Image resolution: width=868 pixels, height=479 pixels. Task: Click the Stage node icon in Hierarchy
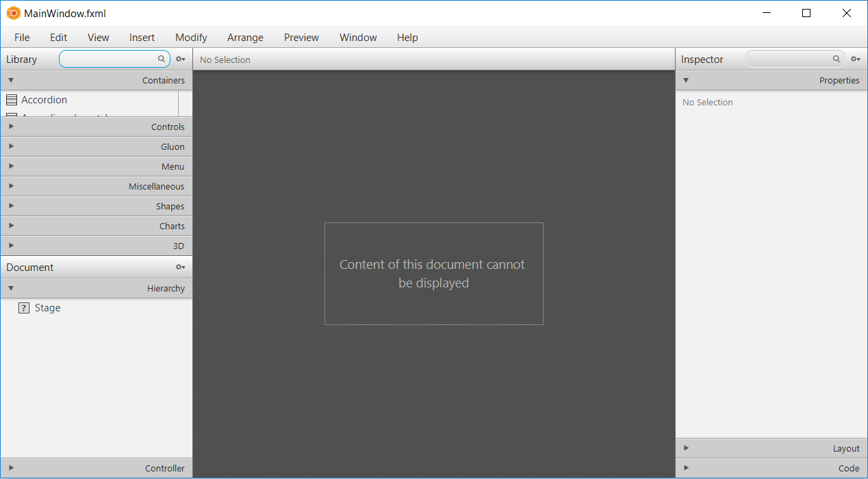click(x=24, y=308)
